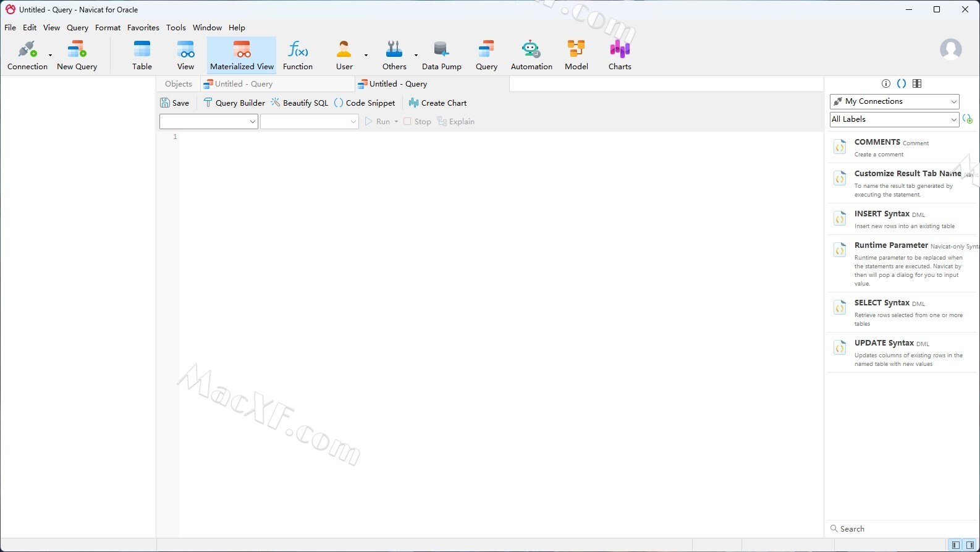
Task: Click the add new snippet icon
Action: pyautogui.click(x=968, y=119)
